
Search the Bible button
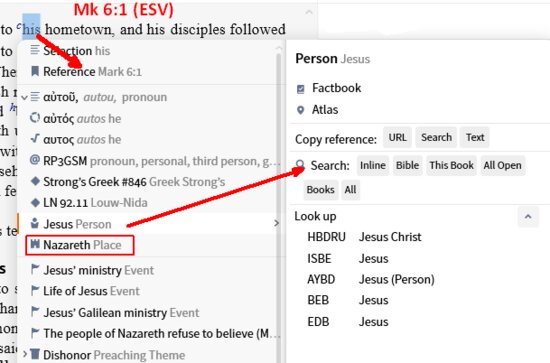tap(408, 165)
